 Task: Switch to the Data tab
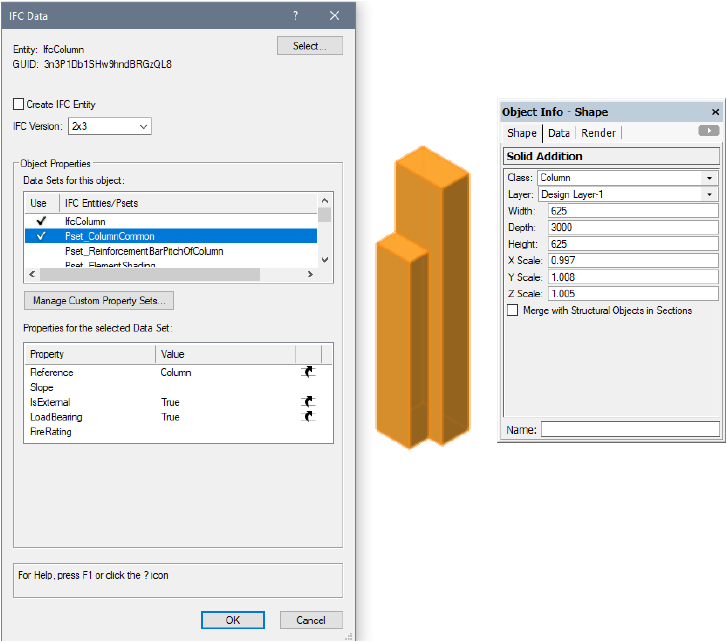[x=559, y=133]
